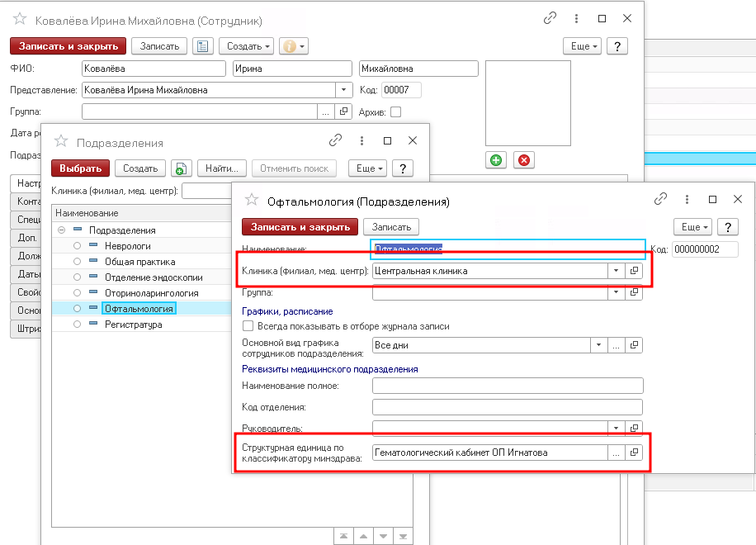Open the orange info icon dropdown
This screenshot has height=545, width=756.
pos(293,46)
